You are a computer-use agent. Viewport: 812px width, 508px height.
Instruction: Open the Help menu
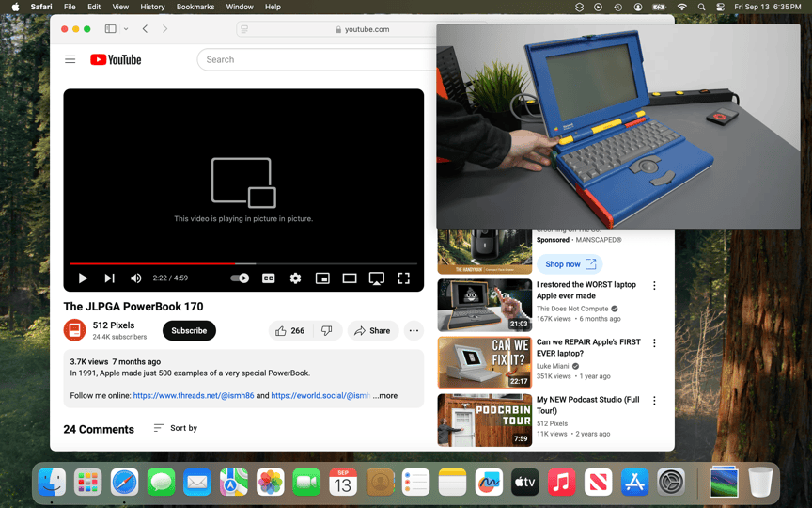(273, 7)
